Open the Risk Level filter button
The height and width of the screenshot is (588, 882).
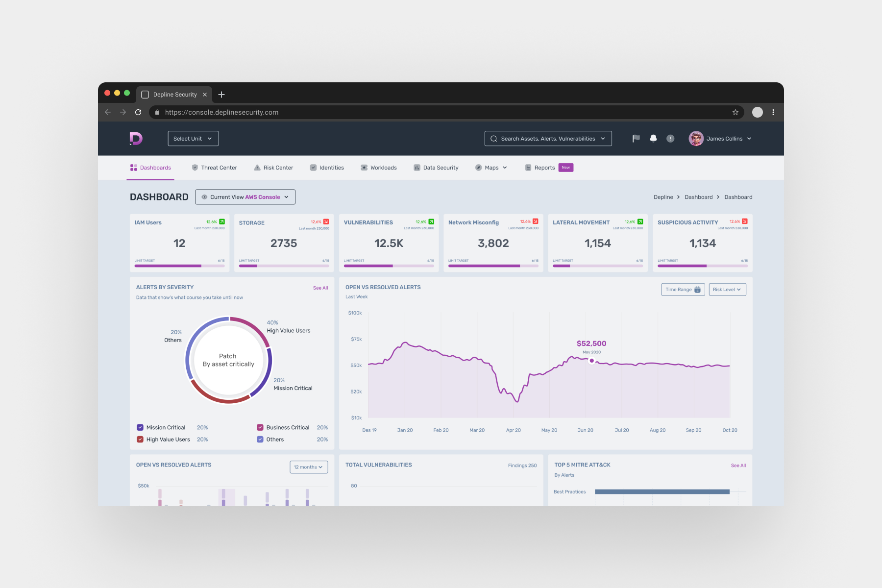click(x=727, y=290)
